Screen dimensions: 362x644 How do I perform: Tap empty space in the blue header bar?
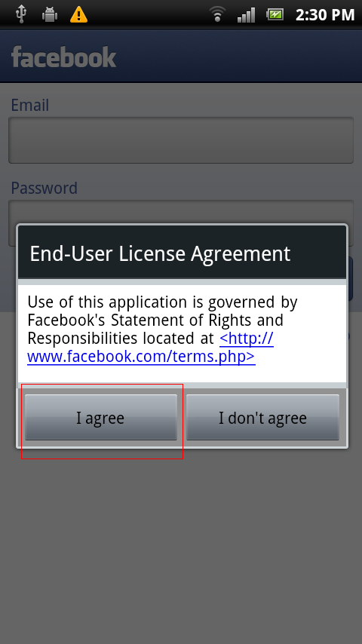(238, 57)
